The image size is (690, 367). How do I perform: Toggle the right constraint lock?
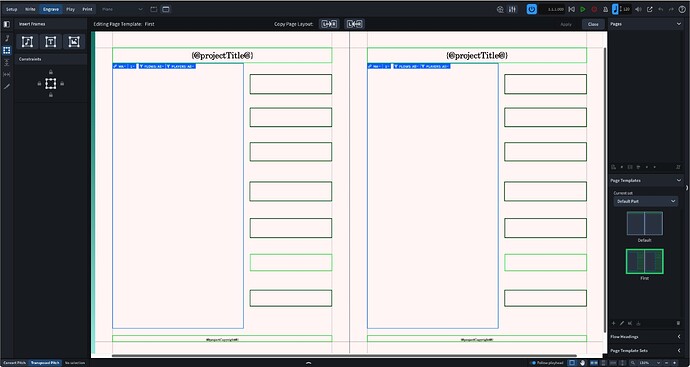(62, 83)
